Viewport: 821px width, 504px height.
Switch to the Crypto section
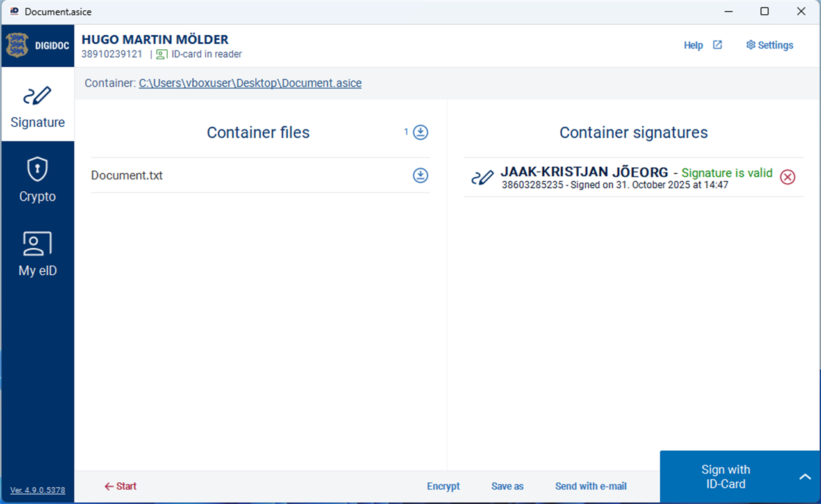click(37, 179)
